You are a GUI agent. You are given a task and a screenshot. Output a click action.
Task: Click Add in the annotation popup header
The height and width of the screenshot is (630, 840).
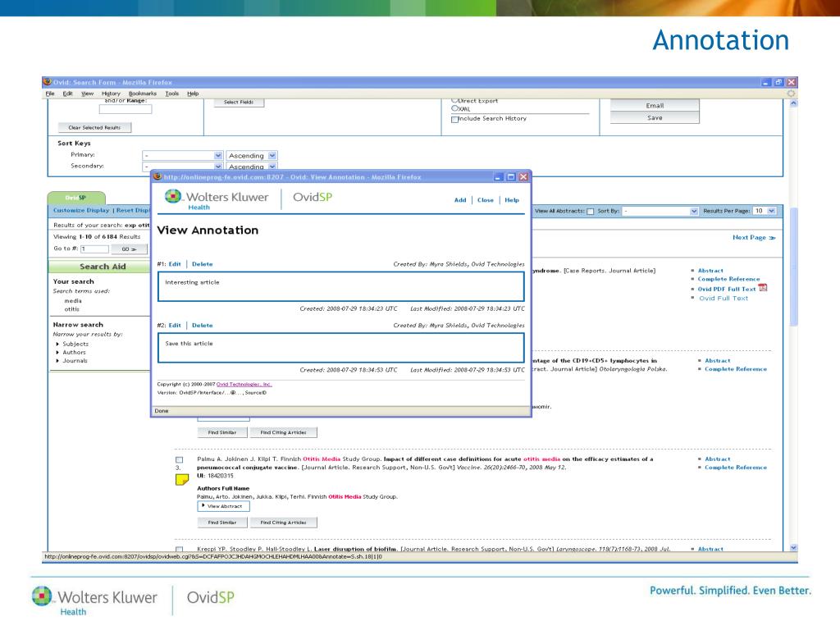click(460, 200)
